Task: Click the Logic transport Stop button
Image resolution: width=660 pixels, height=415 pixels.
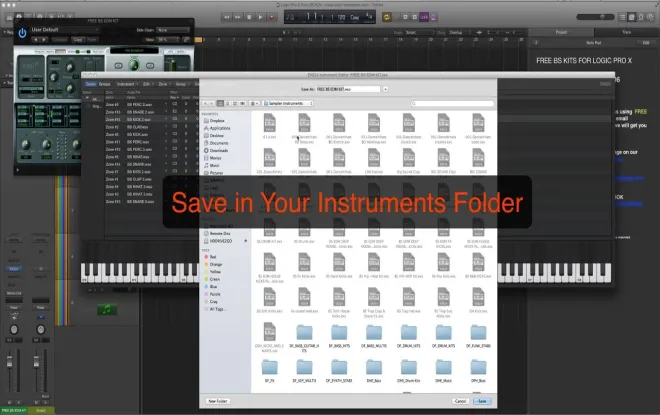Action: tap(249, 17)
